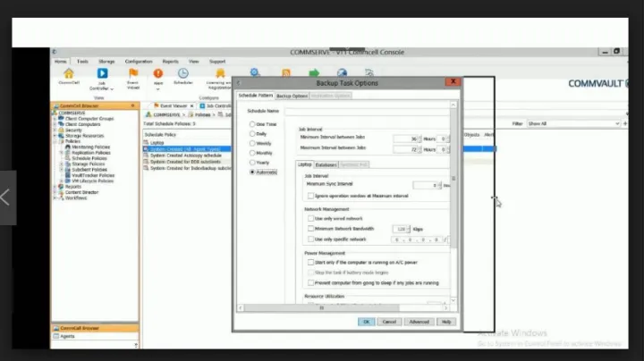This screenshot has width=644, height=361.
Task: Select the One Time radio button
Action: 253,124
